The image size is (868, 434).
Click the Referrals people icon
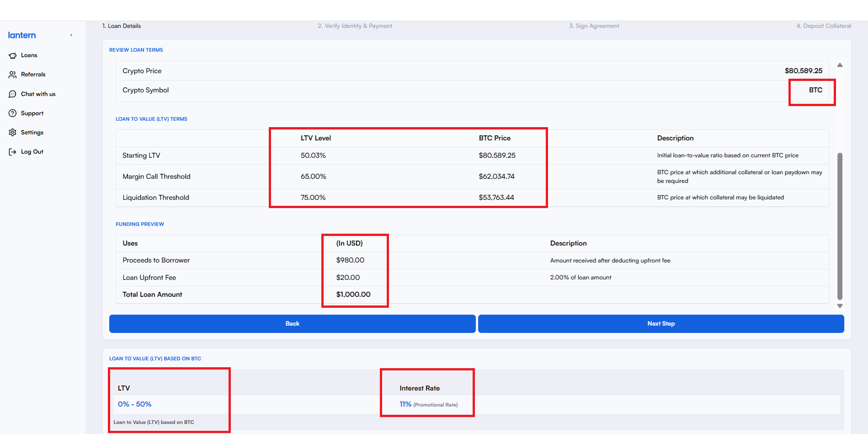(x=12, y=75)
